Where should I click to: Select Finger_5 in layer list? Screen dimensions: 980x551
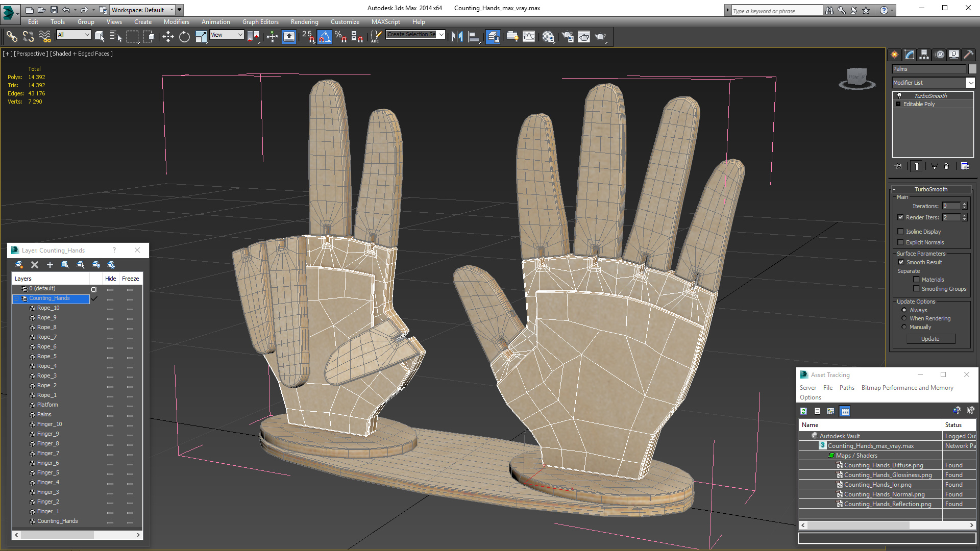click(48, 473)
